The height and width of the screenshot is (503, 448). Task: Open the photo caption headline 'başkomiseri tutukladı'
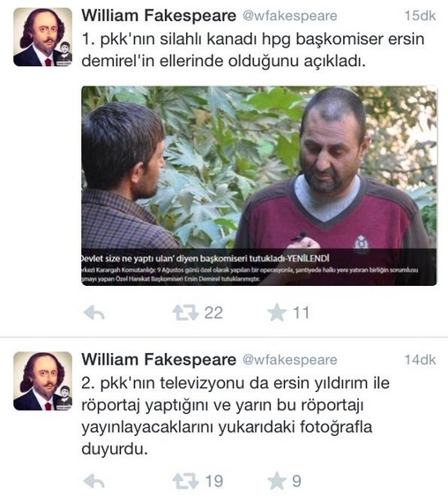point(205,259)
